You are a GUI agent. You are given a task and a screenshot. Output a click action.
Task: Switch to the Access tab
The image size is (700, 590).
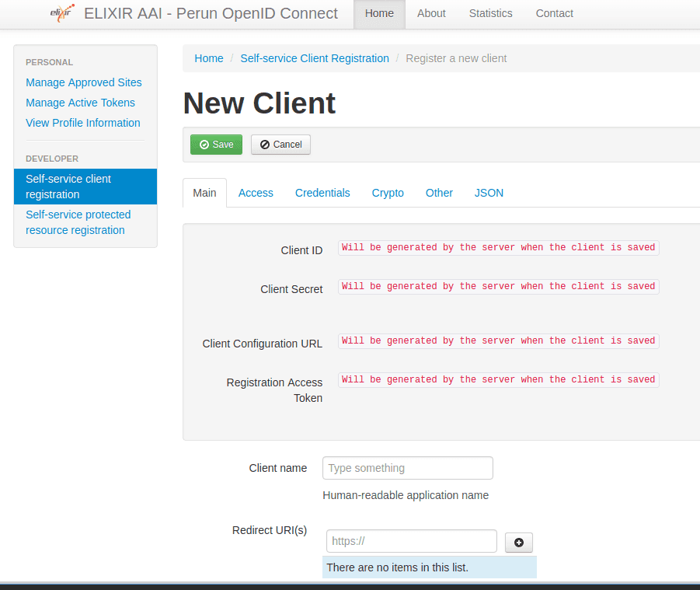256,193
